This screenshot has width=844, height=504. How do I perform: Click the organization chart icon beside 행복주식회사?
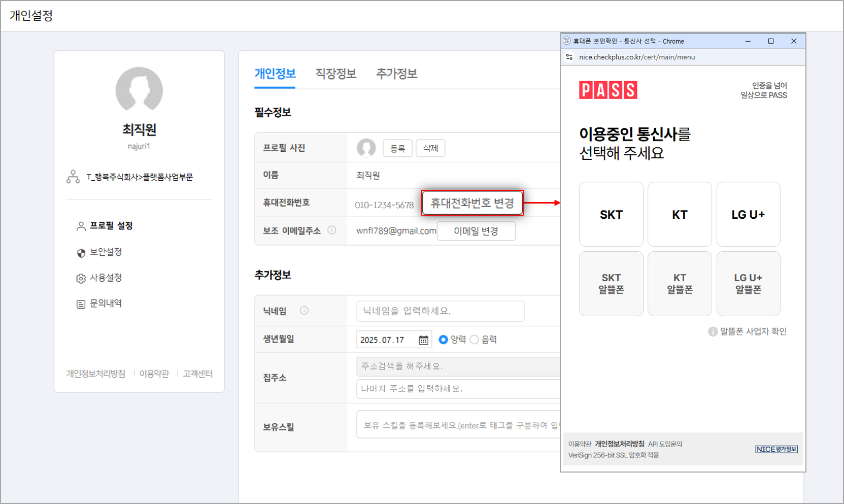[x=74, y=177]
